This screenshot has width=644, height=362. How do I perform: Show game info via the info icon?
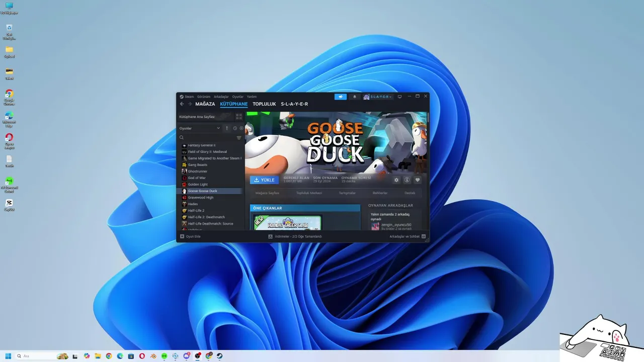[x=407, y=180]
